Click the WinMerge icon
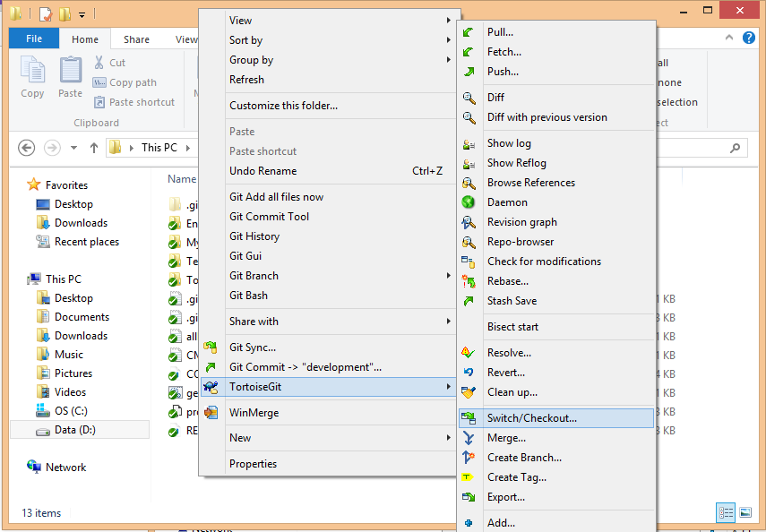The height and width of the screenshot is (532, 766). (211, 413)
